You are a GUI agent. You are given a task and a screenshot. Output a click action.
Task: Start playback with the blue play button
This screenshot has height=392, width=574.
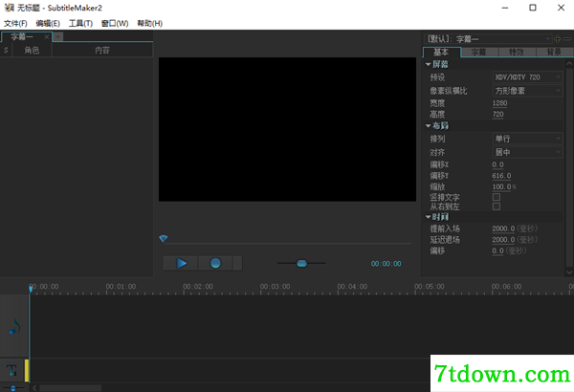(x=181, y=263)
